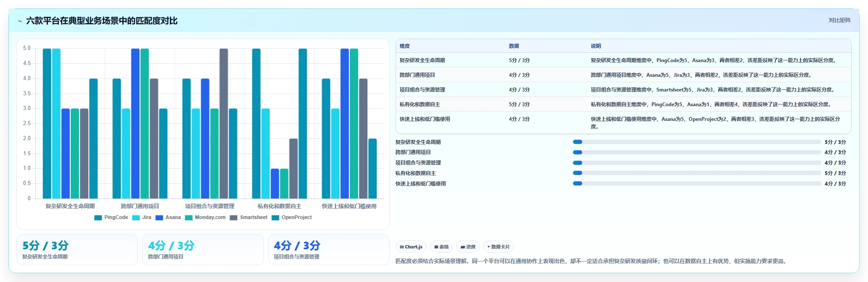Toggle PingCode series in chart legend
The image size is (868, 282).
coord(111,217)
